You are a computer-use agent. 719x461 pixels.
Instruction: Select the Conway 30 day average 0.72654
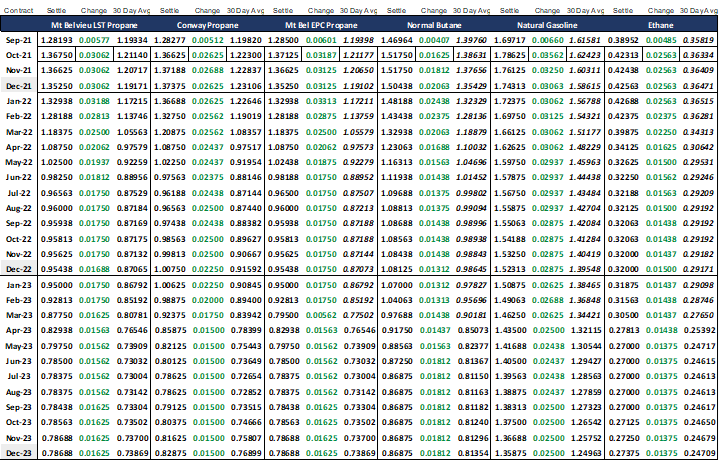coord(245,376)
